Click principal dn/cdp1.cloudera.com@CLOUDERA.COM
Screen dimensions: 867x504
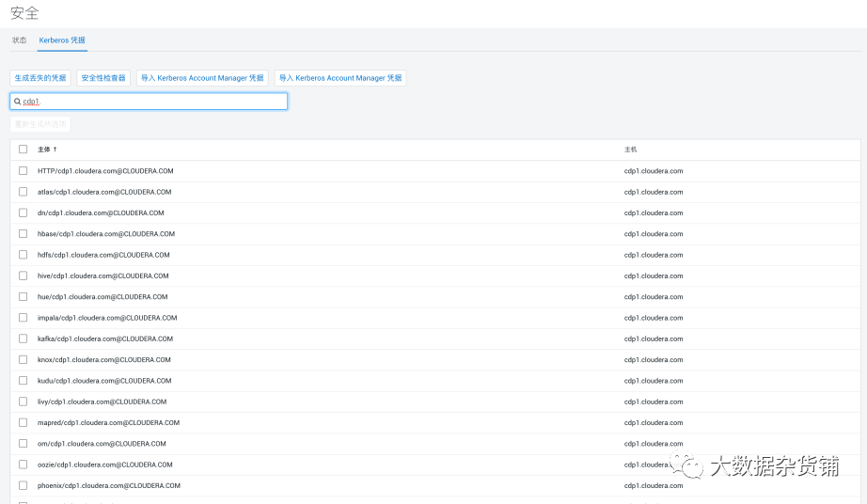[101, 213]
